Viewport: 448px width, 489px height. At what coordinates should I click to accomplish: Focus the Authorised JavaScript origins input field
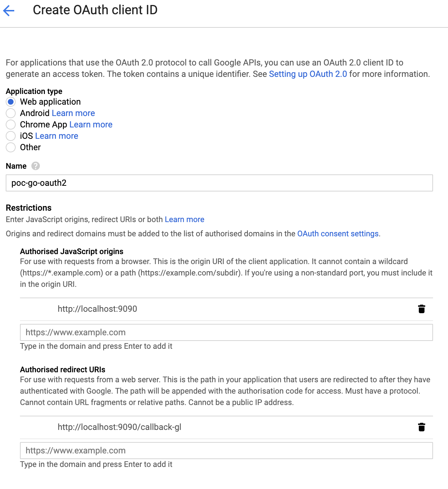click(226, 332)
